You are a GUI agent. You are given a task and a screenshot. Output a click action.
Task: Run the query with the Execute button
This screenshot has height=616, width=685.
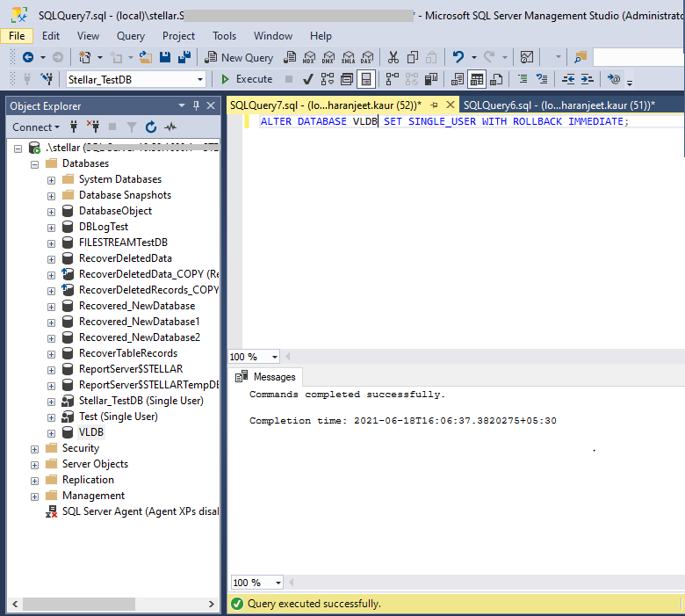coord(247,79)
